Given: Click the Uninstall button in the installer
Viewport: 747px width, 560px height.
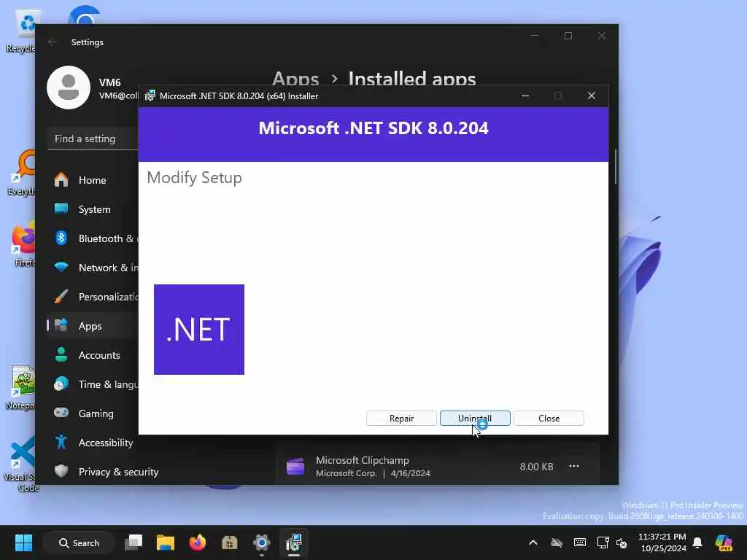Looking at the screenshot, I should [x=475, y=418].
